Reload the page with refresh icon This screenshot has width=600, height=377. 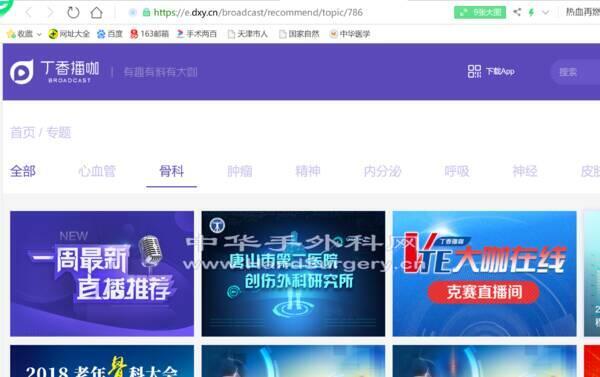(73, 13)
